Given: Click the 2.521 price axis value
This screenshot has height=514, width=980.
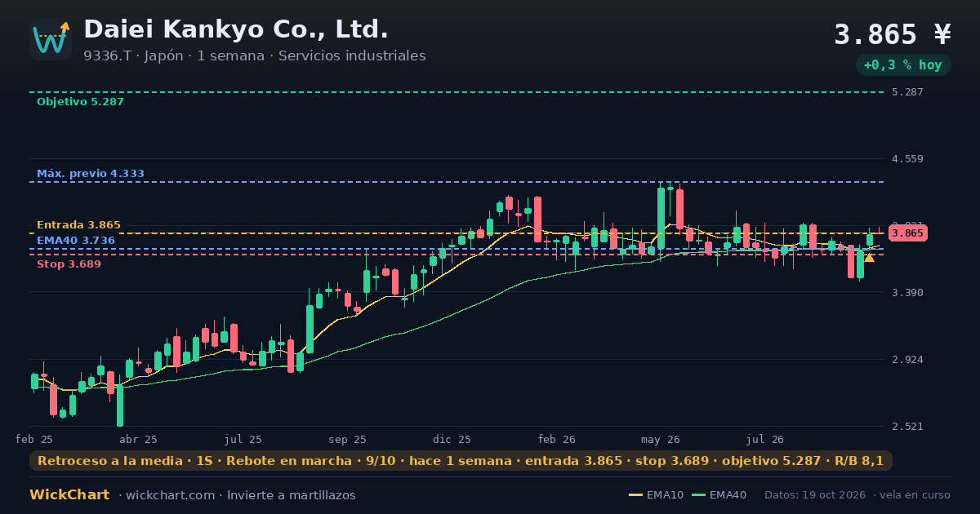Looking at the screenshot, I should (x=907, y=427).
